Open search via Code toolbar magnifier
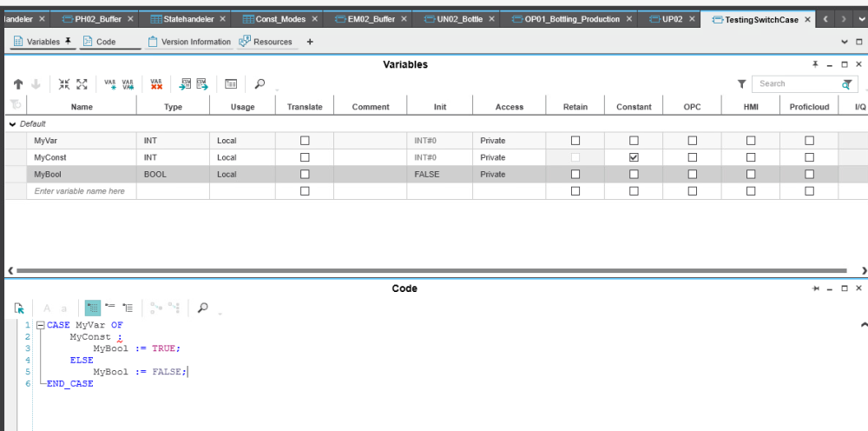Image resolution: width=868 pixels, height=431 pixels. (202, 307)
